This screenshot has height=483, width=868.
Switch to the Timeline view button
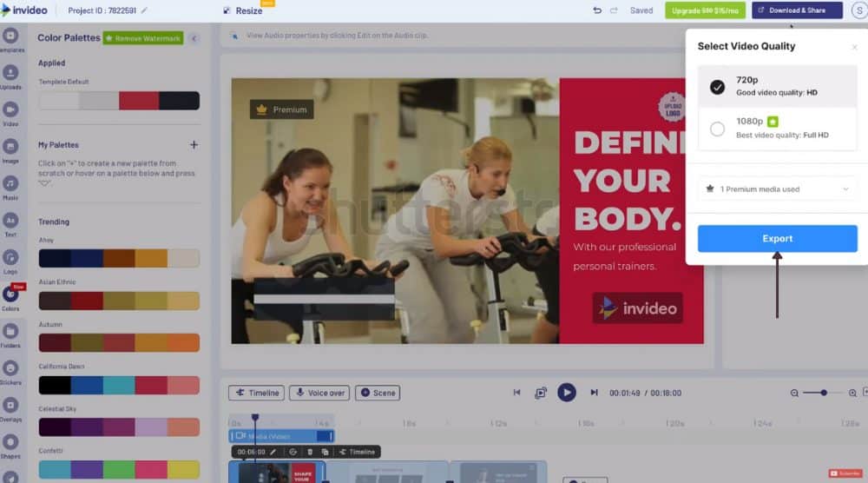[256, 393]
